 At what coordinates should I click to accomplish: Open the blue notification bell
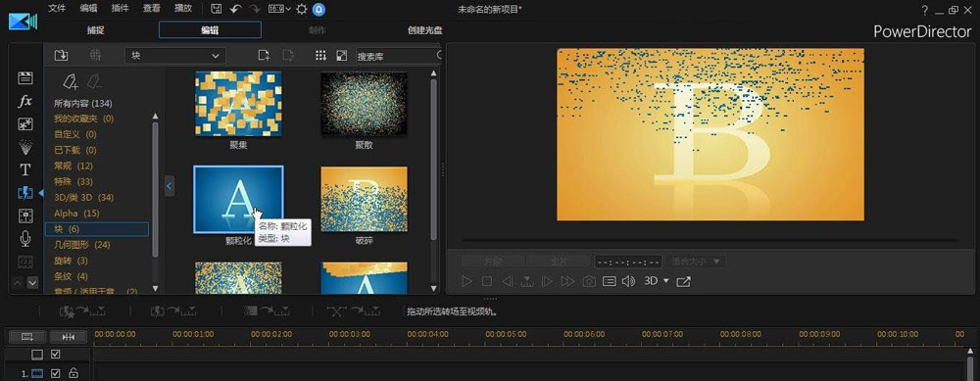point(318,9)
